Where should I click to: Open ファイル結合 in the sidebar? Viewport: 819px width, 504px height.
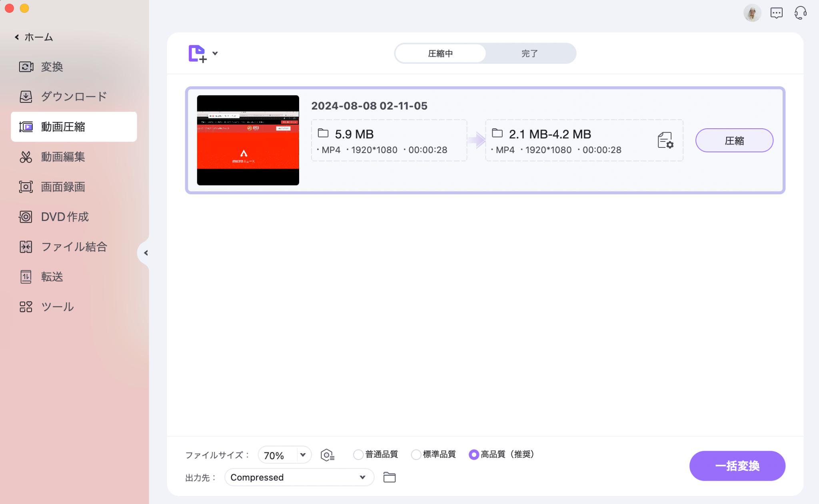coord(74,247)
